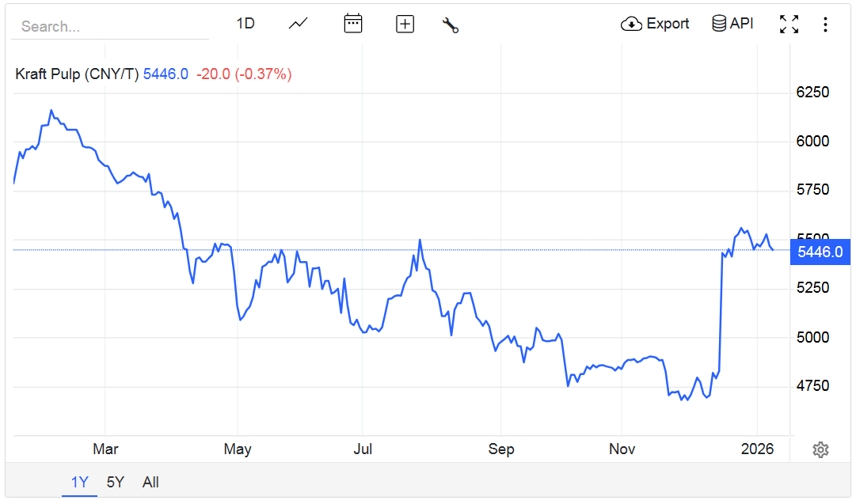Show the All time range
856x504 pixels.
click(150, 482)
